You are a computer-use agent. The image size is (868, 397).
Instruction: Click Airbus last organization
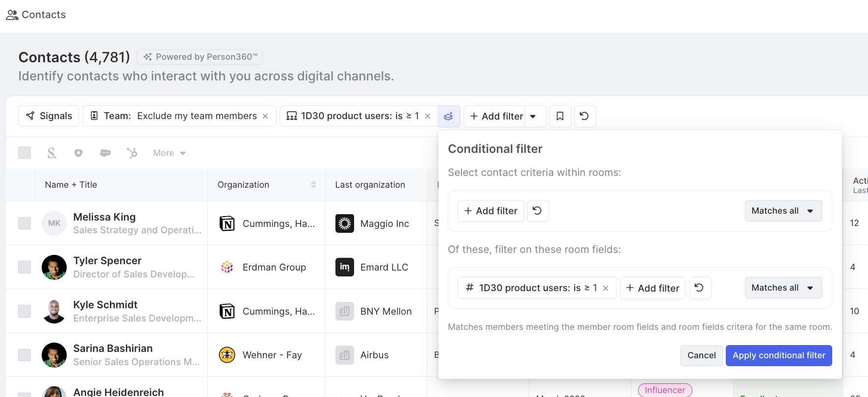[x=374, y=355]
